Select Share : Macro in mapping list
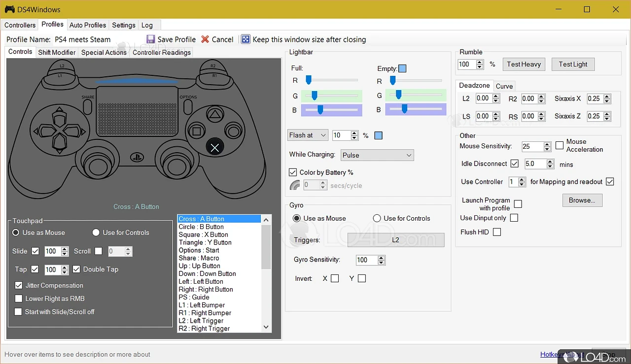 coord(219,258)
